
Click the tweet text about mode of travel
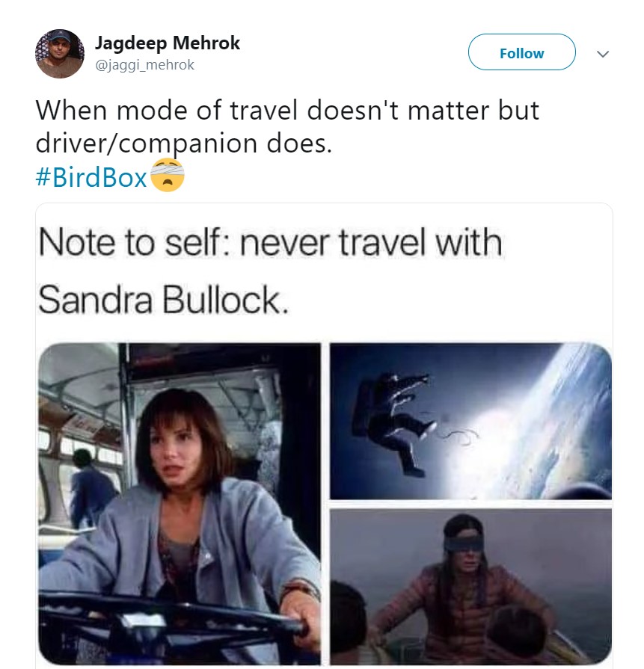287,127
